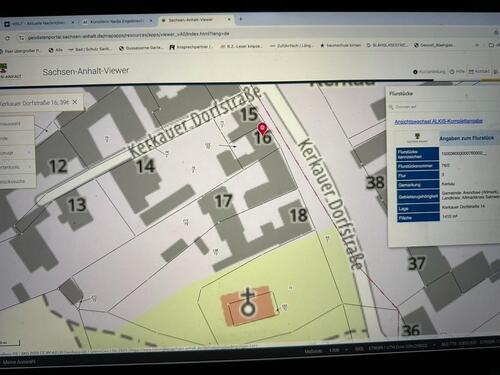Screen dimensions: 500x375
Task: Click the Angaben zum Flurstück heading
Action: (x=466, y=138)
